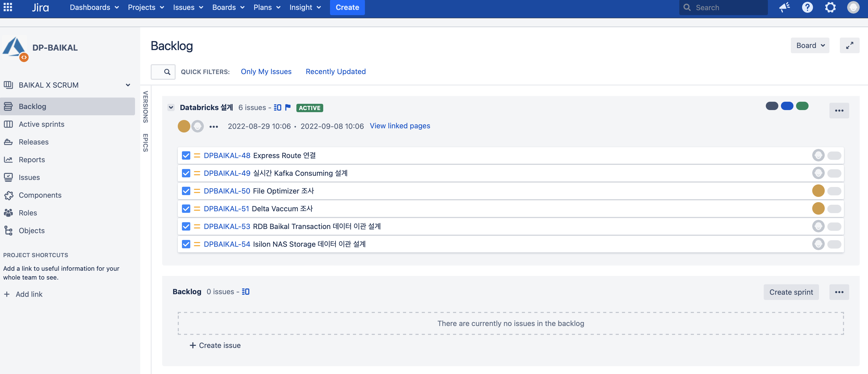This screenshot has width=868, height=374.
Task: Expand the BAIKAL X SCRUM board selector
Action: [128, 85]
